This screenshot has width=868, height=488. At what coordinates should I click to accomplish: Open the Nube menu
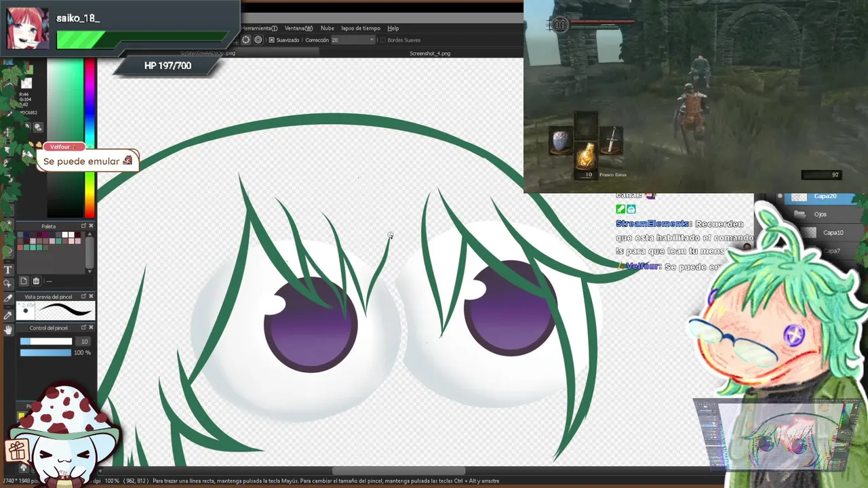(x=327, y=28)
